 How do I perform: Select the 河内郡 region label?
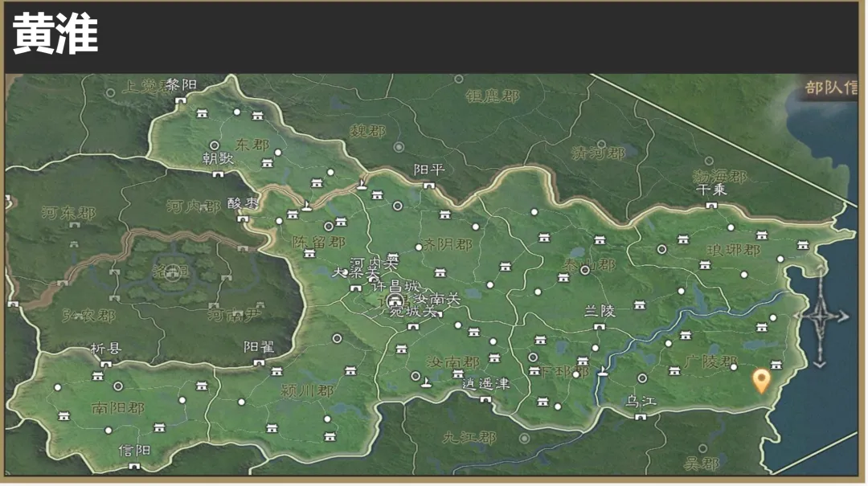[x=193, y=206]
